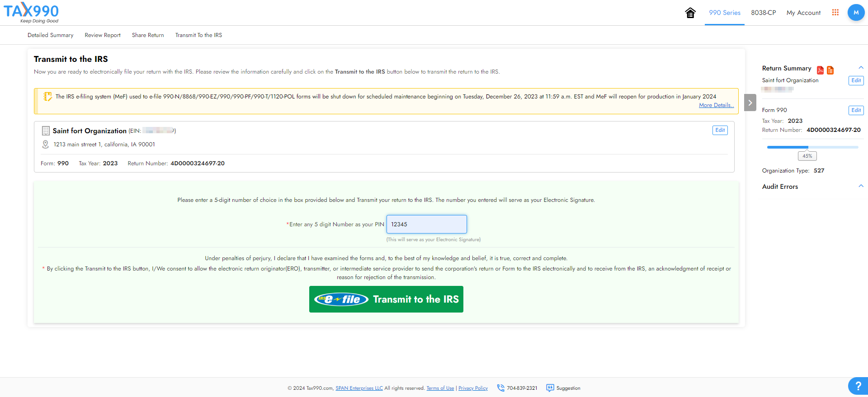Go to Detailed Summary step
868x397 pixels.
coord(50,35)
